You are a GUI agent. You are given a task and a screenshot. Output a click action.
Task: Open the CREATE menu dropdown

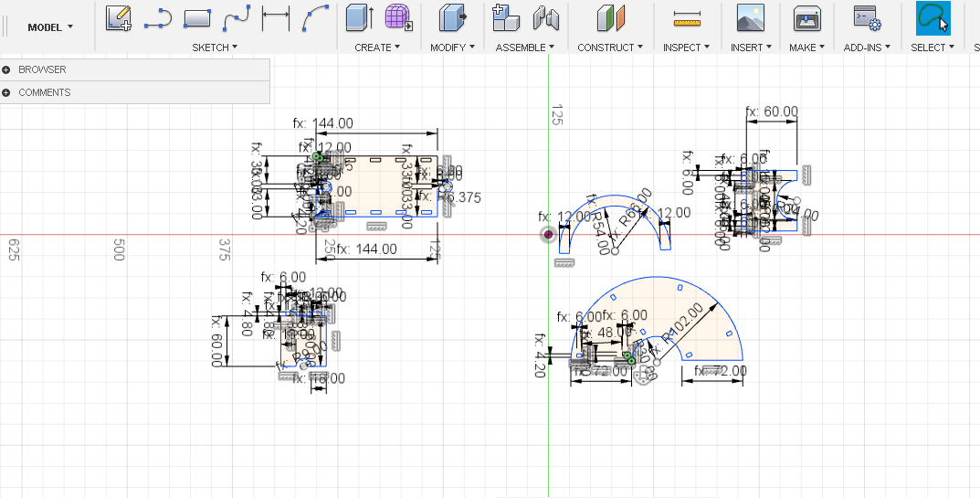pos(377,47)
